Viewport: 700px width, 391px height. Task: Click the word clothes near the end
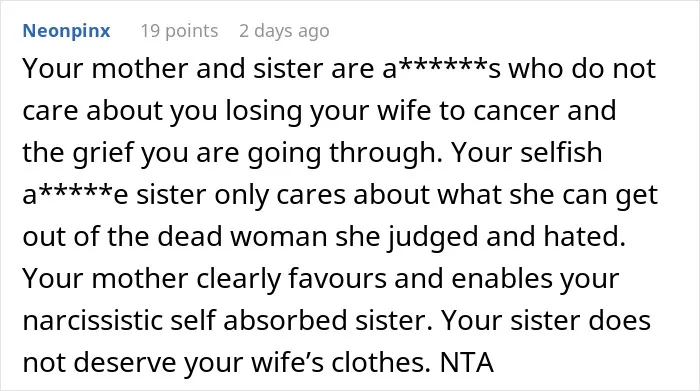[x=382, y=362]
